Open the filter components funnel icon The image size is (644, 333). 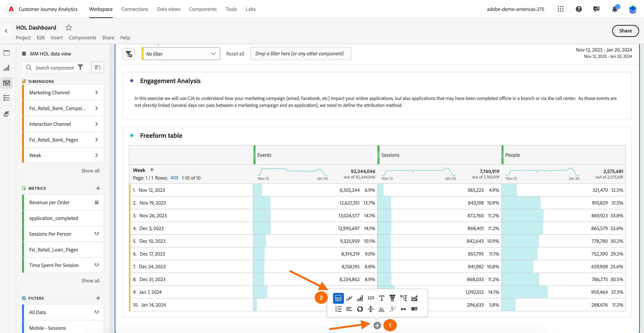point(80,67)
